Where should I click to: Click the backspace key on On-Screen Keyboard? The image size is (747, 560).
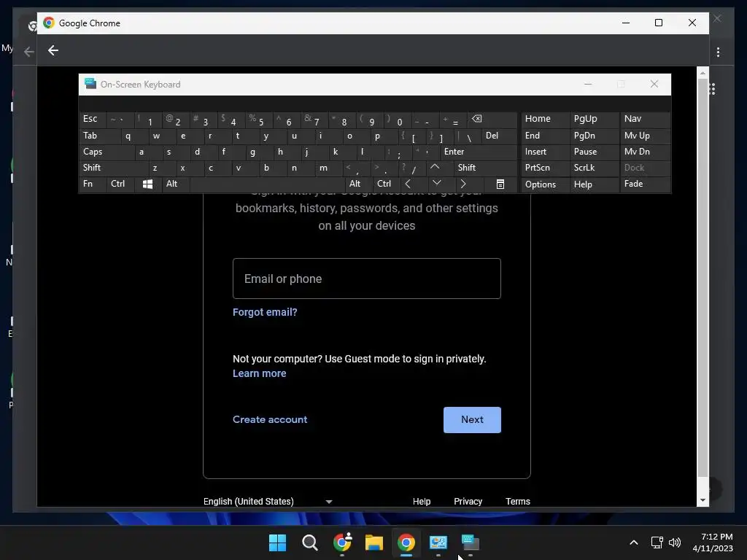pos(476,119)
